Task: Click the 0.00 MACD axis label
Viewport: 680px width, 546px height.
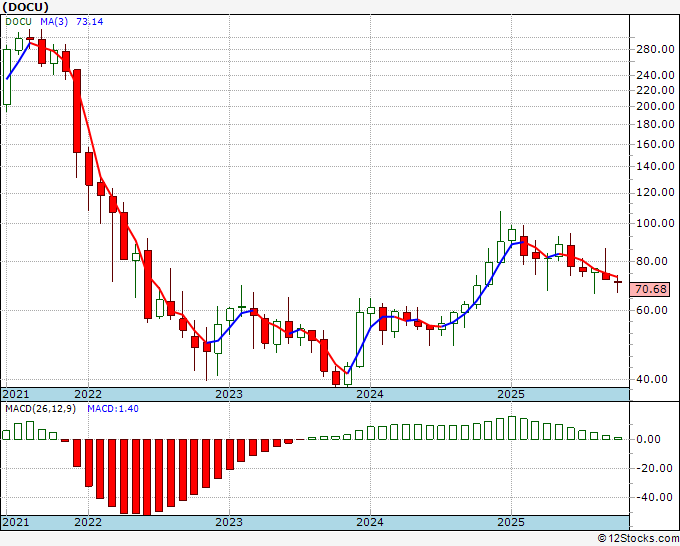Action: 648,440
